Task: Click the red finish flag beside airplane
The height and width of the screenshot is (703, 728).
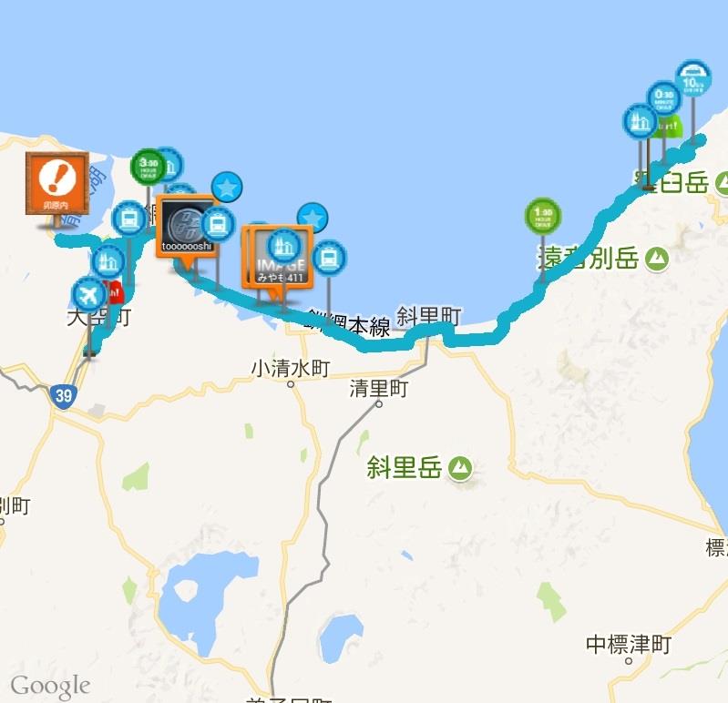Action: [114, 293]
